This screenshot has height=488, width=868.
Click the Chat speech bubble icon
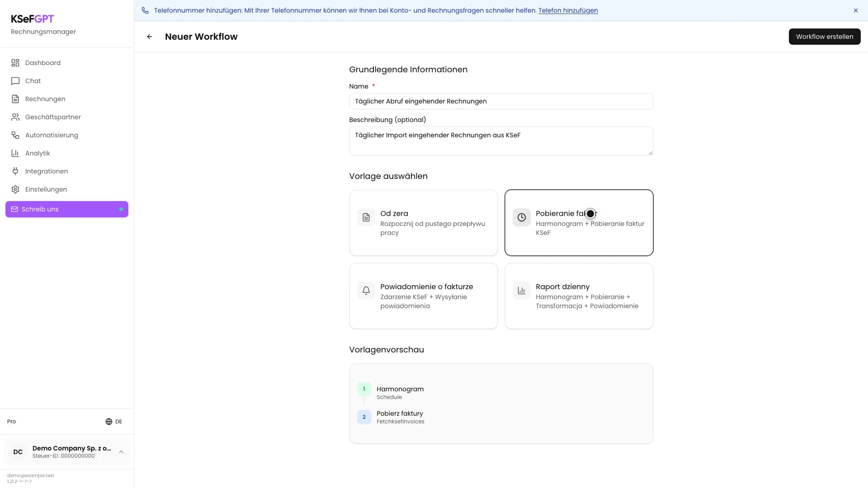15,81
